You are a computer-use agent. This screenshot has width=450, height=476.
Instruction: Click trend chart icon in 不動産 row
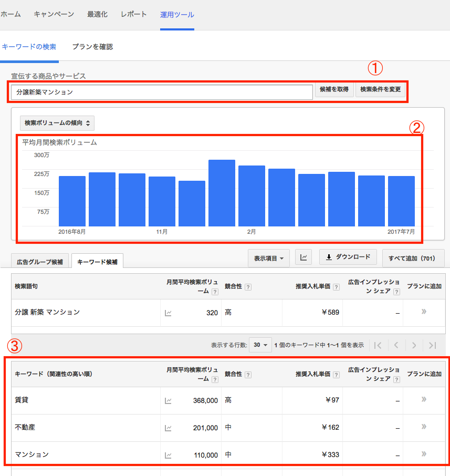click(168, 428)
